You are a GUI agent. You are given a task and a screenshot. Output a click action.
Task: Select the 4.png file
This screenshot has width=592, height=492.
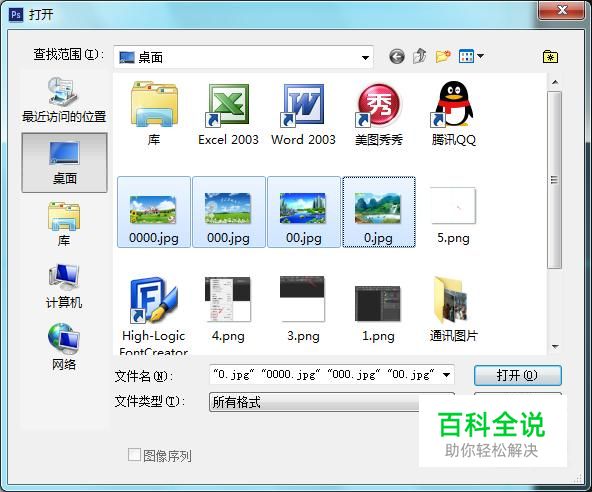(x=228, y=310)
